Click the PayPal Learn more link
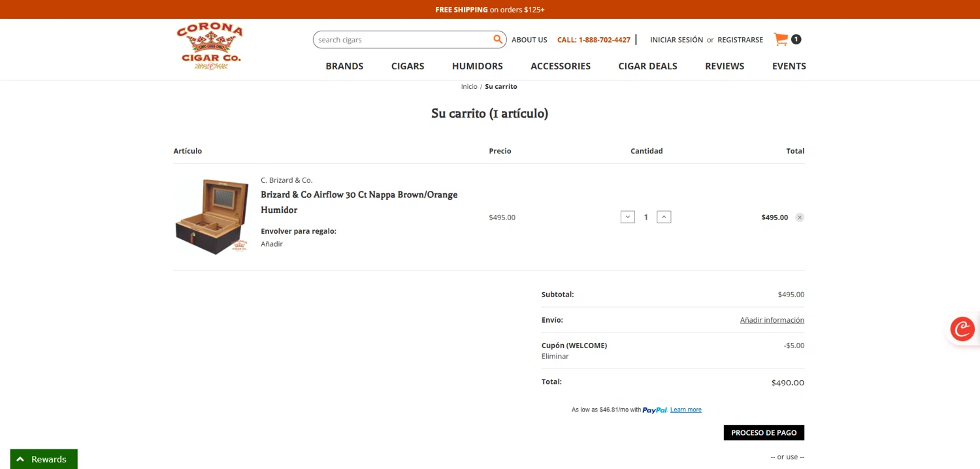 pos(686,410)
